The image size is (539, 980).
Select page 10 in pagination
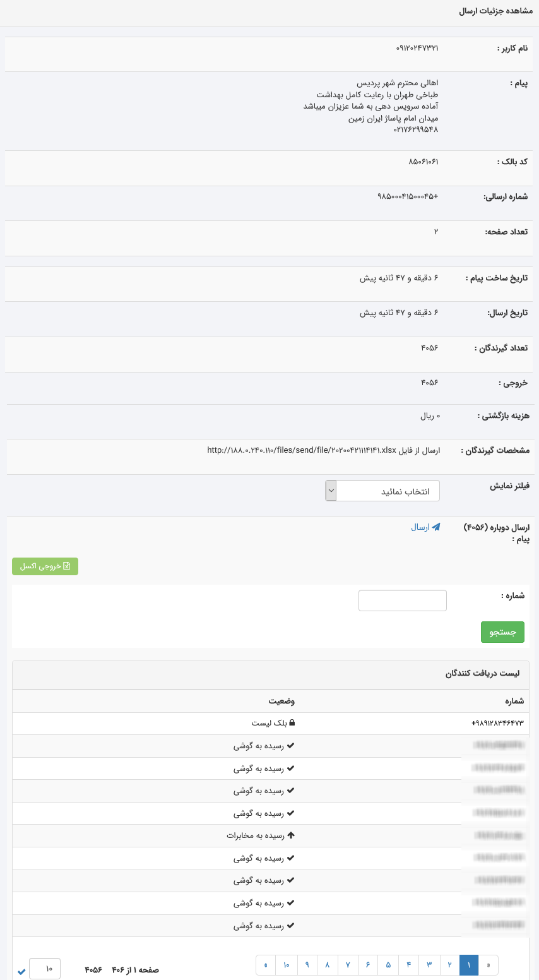287,965
